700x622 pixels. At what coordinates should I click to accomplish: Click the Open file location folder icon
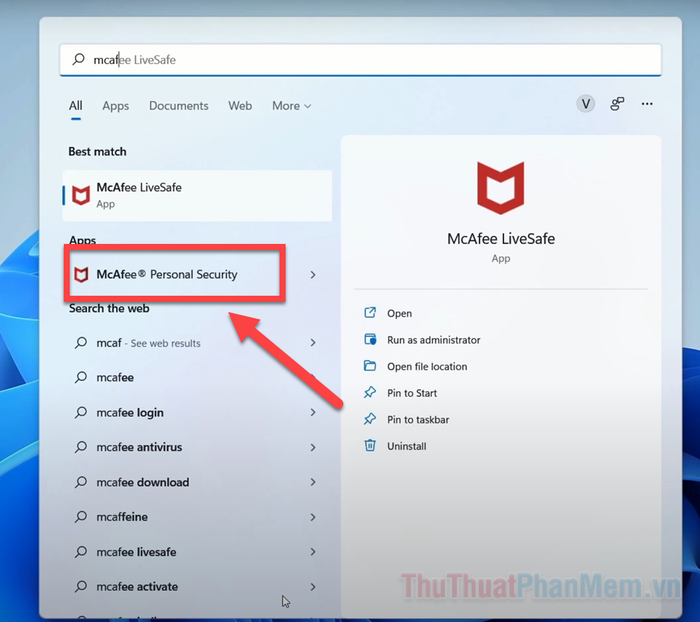point(370,366)
